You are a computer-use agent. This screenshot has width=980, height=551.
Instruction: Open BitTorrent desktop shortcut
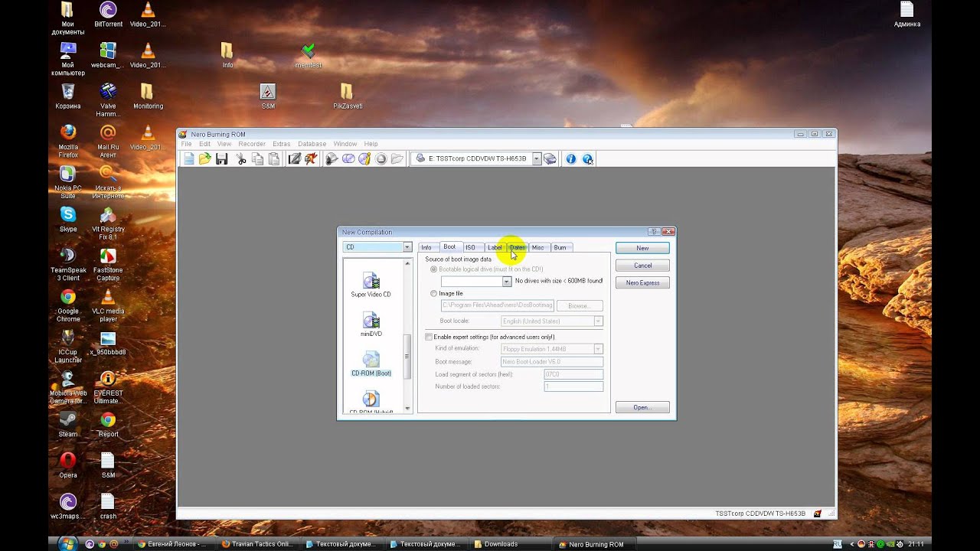tap(108, 15)
